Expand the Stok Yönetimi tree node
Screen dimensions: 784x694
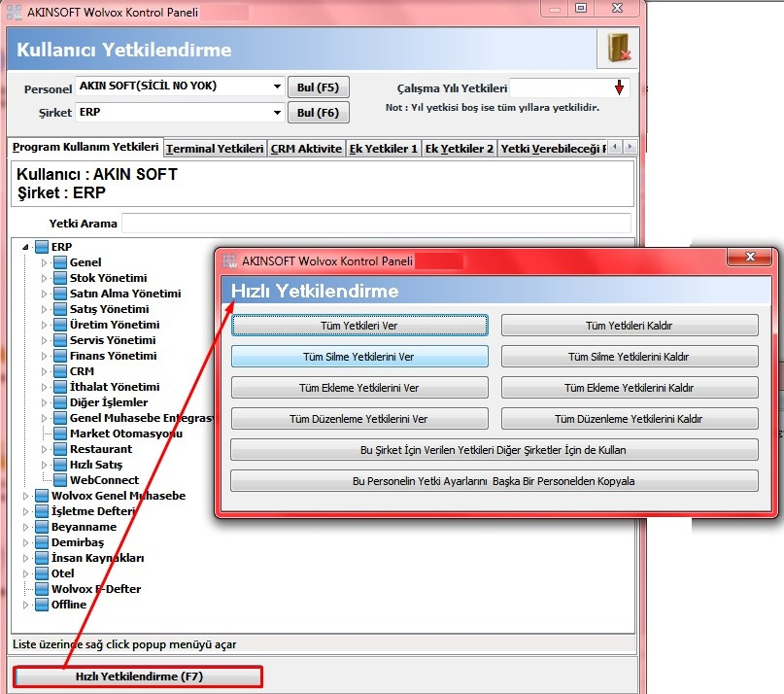44,278
